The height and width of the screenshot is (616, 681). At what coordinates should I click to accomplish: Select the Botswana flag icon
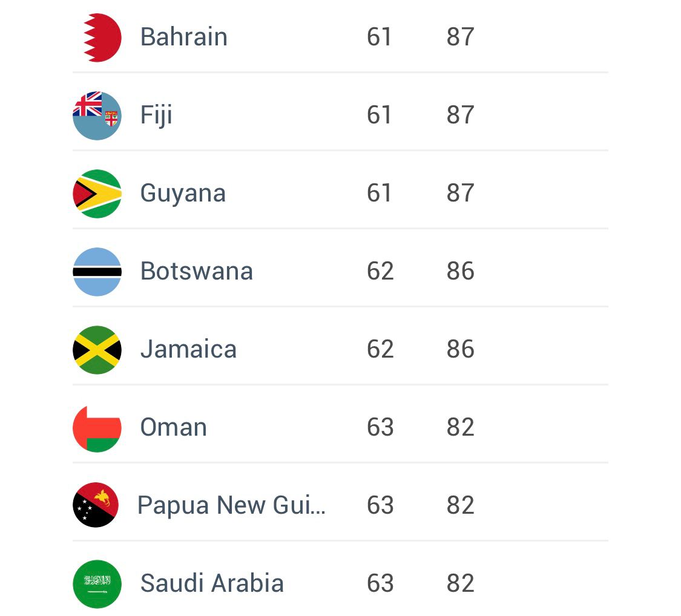point(97,272)
